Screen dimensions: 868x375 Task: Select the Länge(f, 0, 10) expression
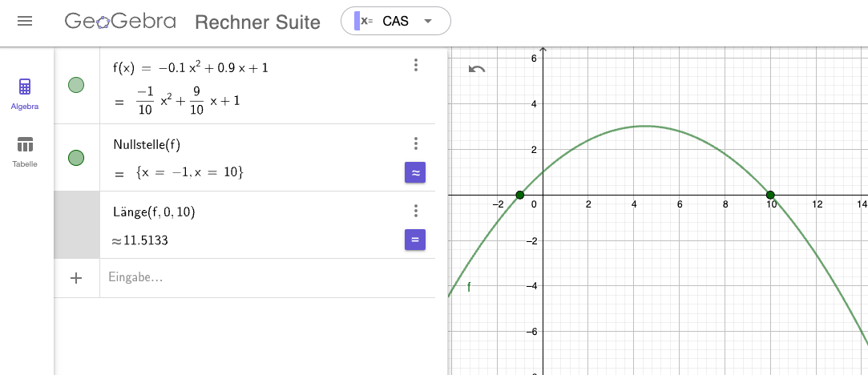(154, 212)
